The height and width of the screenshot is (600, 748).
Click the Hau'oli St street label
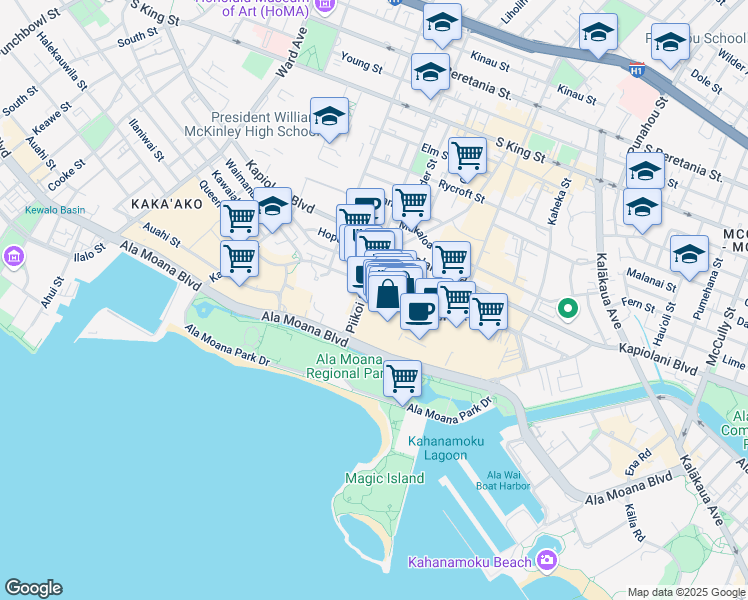click(665, 324)
